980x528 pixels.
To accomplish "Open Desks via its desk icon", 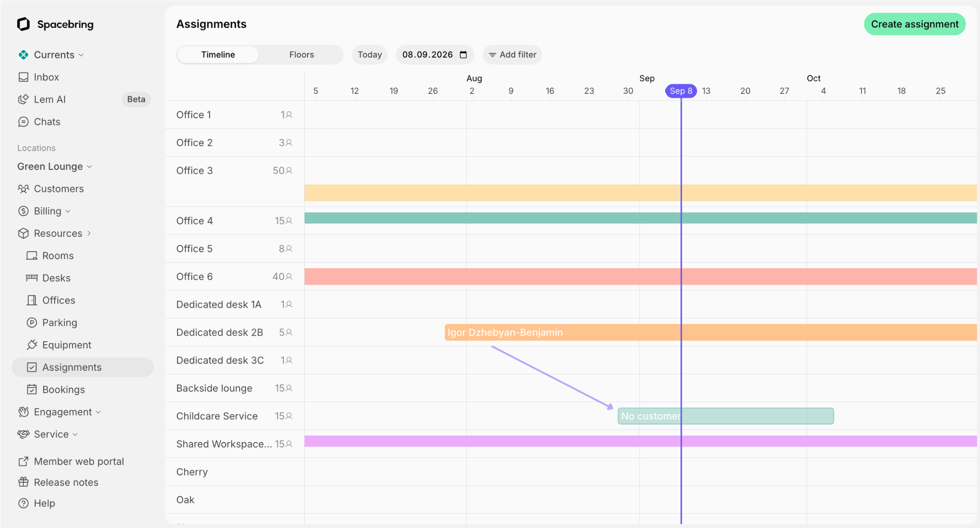I will coord(32,278).
